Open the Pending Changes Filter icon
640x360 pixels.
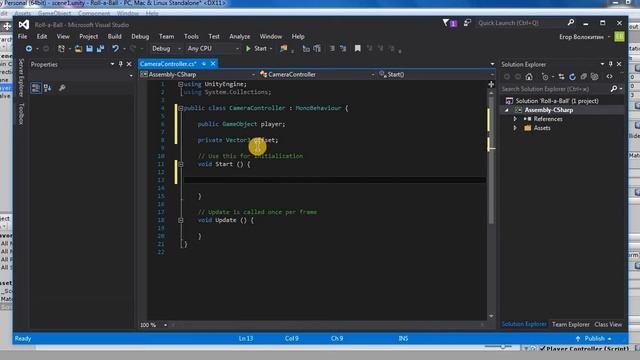point(545,76)
